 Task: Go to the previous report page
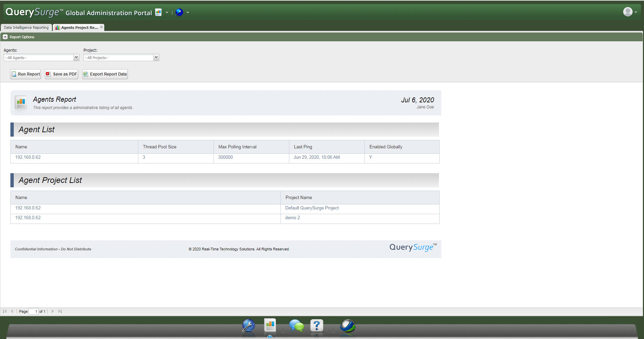pos(12,311)
